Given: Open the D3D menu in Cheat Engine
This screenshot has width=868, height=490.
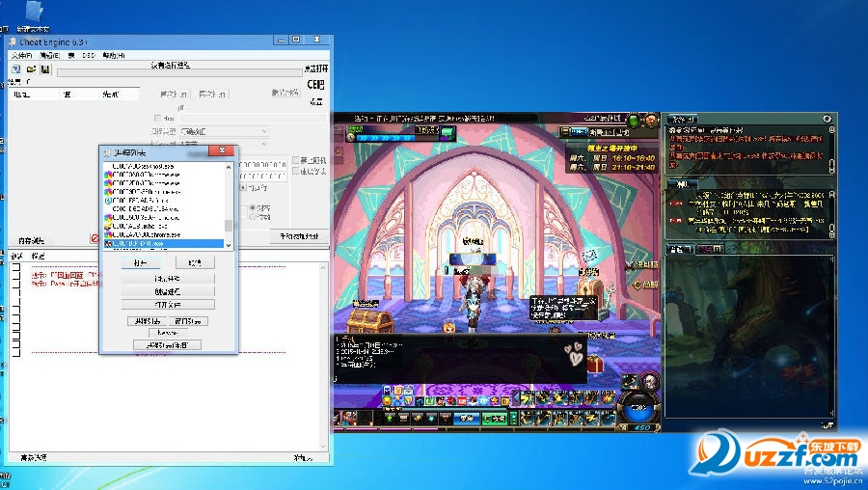Looking at the screenshot, I should point(89,55).
